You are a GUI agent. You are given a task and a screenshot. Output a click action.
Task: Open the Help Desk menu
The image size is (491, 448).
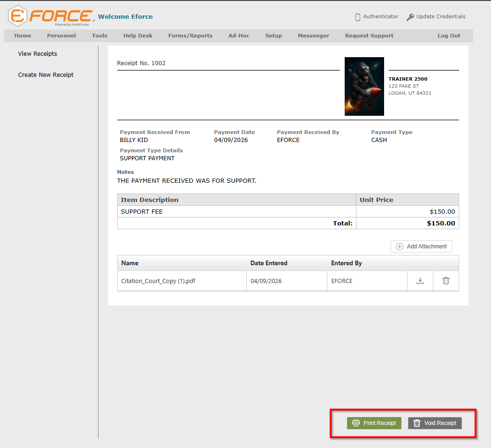(138, 36)
